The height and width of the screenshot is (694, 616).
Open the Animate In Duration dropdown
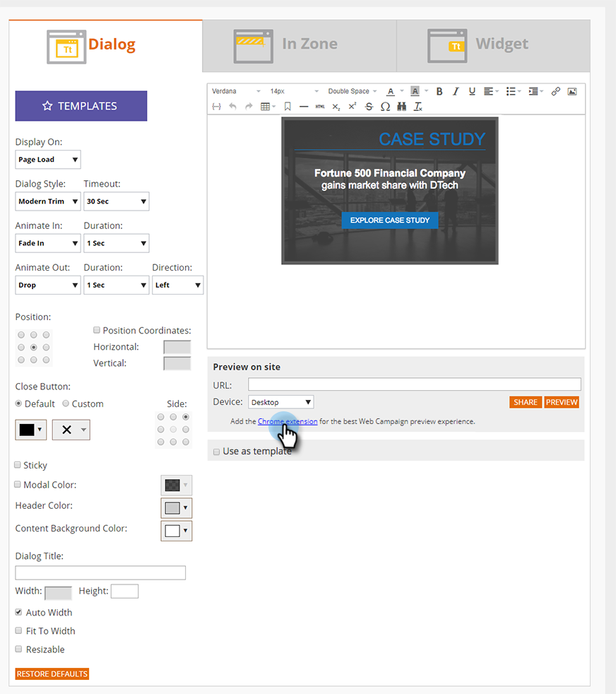[x=117, y=243]
